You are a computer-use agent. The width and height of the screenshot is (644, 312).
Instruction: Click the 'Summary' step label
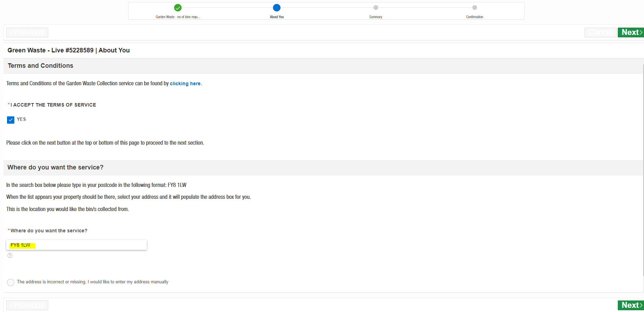[376, 17]
